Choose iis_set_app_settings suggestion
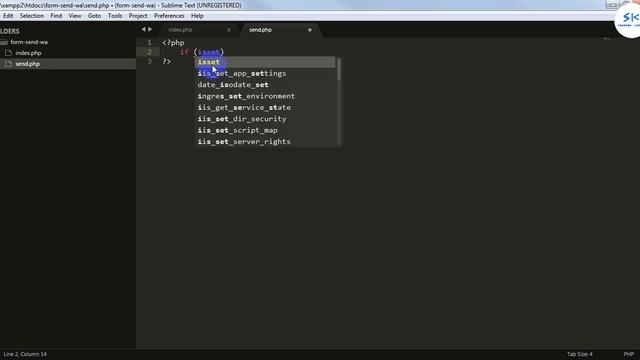The image size is (640, 360). click(265, 73)
